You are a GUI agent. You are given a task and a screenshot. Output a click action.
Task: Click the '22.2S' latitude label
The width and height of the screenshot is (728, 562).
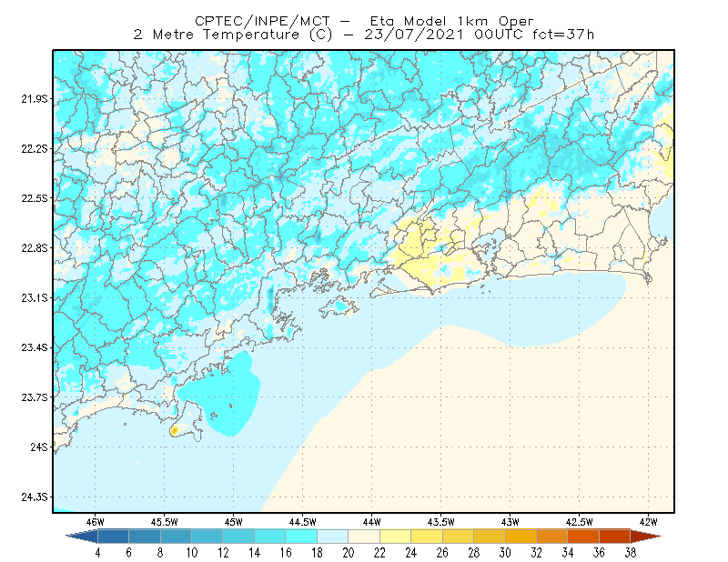[x=34, y=148]
